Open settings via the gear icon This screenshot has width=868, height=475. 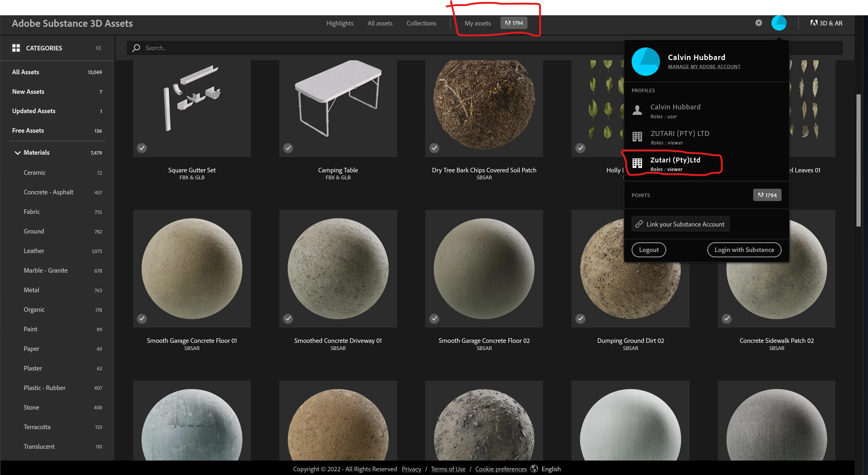(759, 23)
